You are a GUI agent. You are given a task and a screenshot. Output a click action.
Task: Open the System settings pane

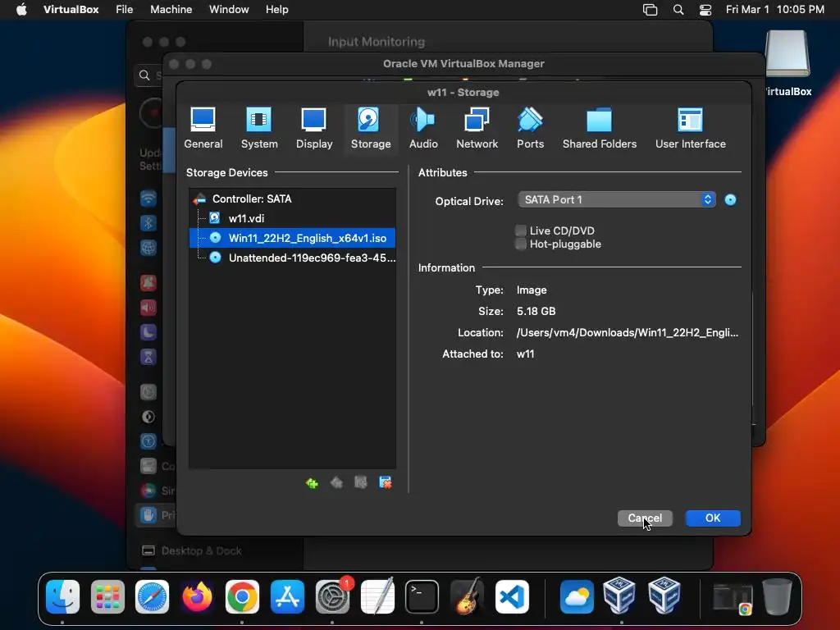[x=259, y=129]
